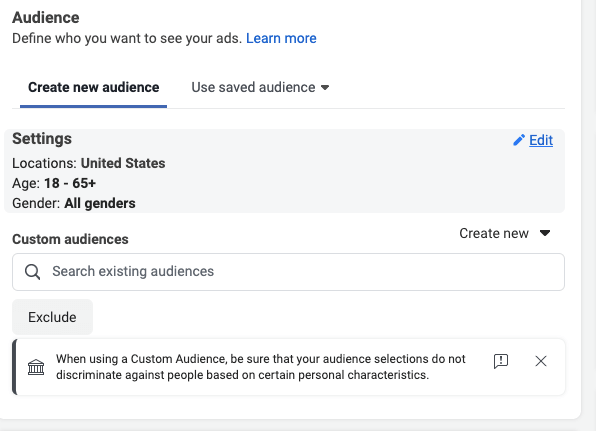The height and width of the screenshot is (431, 596).
Task: Expand the Create new dropdown arrow
Action: (545, 233)
